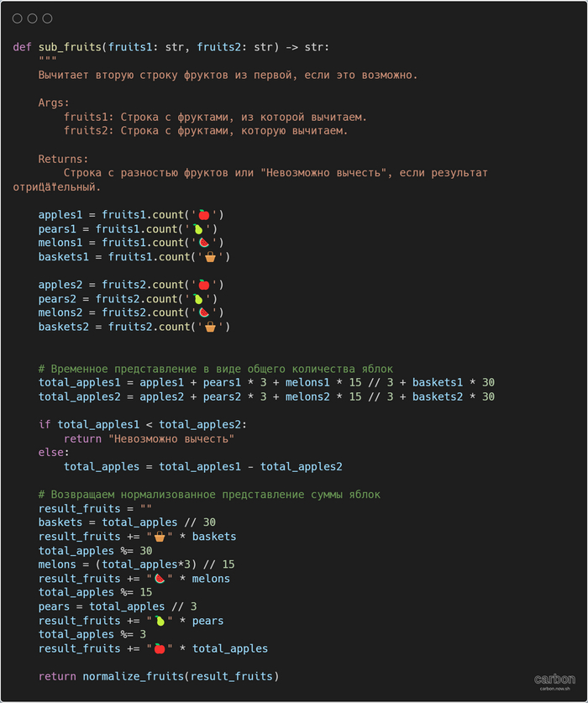Click the first window control dot
588x703 pixels.
(x=18, y=18)
